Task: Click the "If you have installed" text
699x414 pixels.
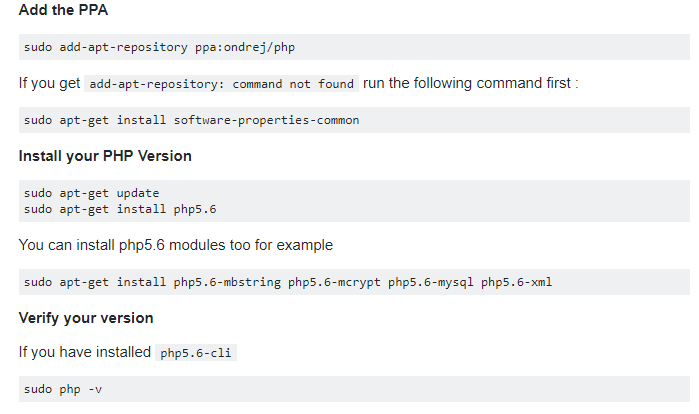Action: pos(83,352)
